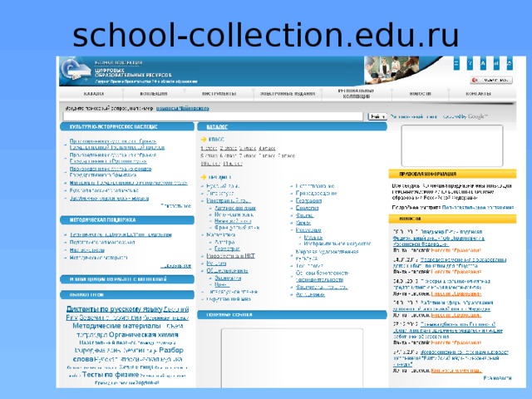Open the Электронные издания navigation tab

(288, 94)
